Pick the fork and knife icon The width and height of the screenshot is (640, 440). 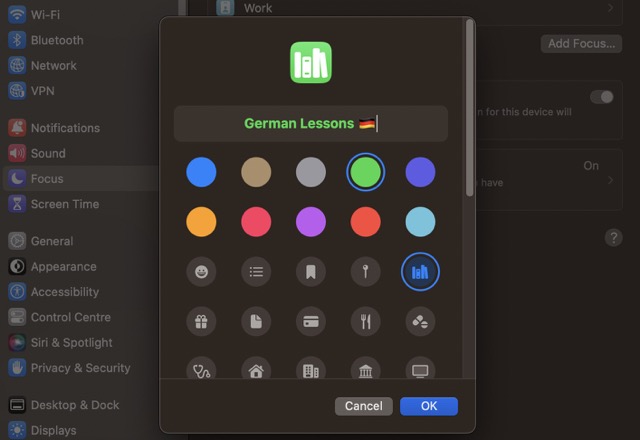coord(366,321)
